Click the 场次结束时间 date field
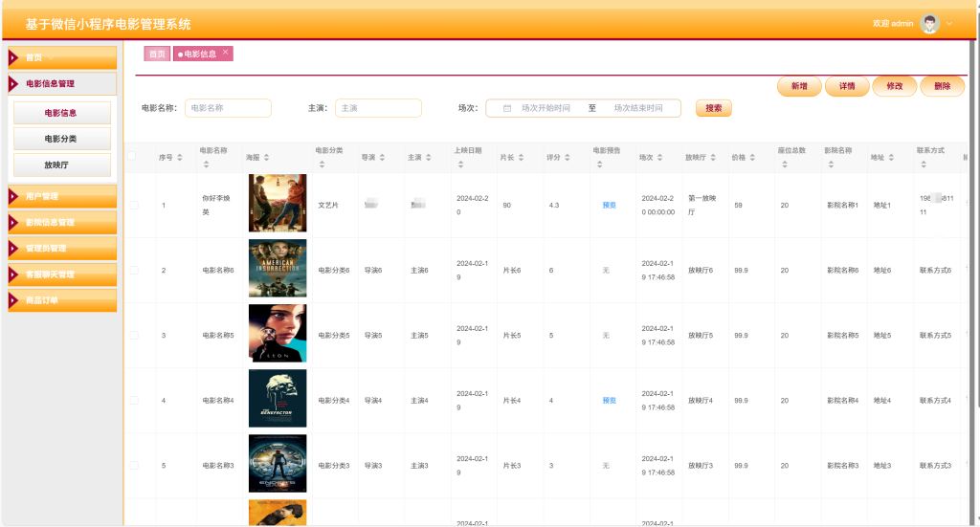The height and width of the screenshot is (527, 980). click(638, 108)
